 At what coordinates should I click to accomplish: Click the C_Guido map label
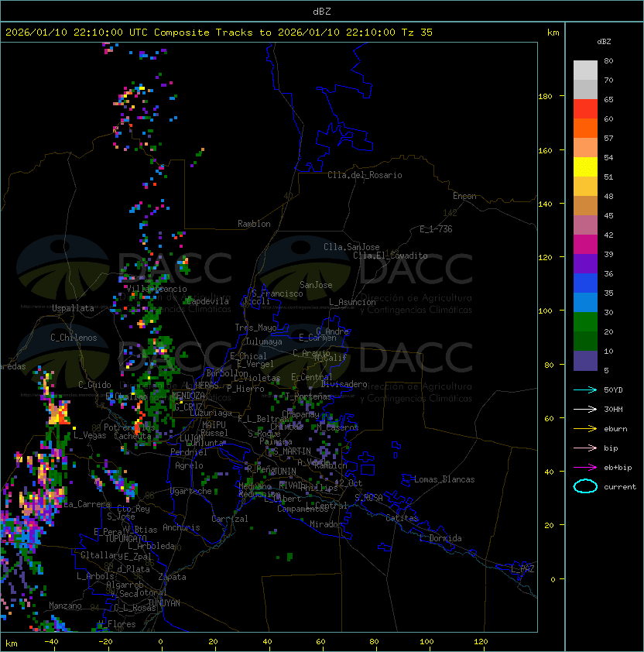point(94,385)
